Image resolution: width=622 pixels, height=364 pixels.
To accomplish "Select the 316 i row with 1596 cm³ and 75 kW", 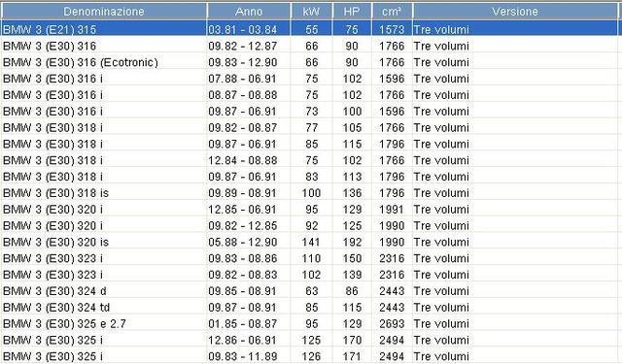I will 309,79.
